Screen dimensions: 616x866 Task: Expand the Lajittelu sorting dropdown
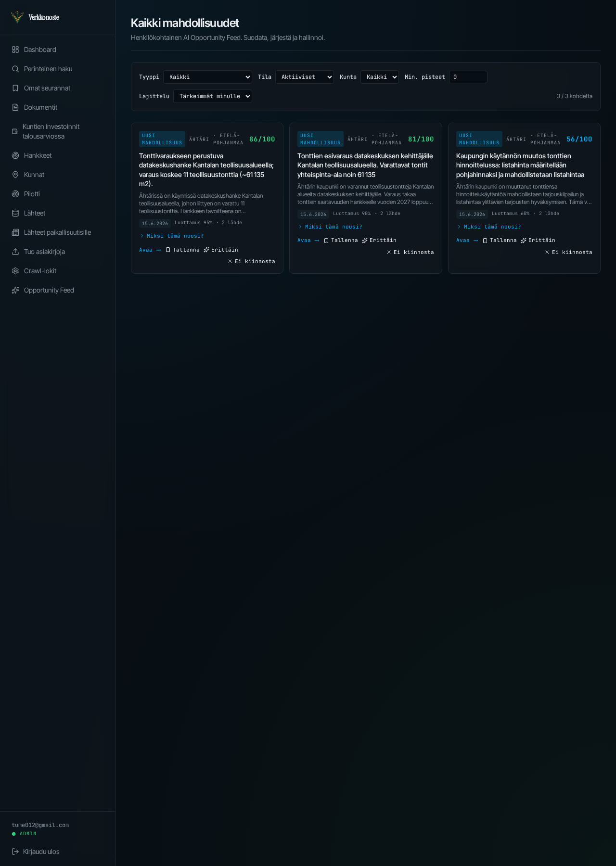(x=213, y=96)
